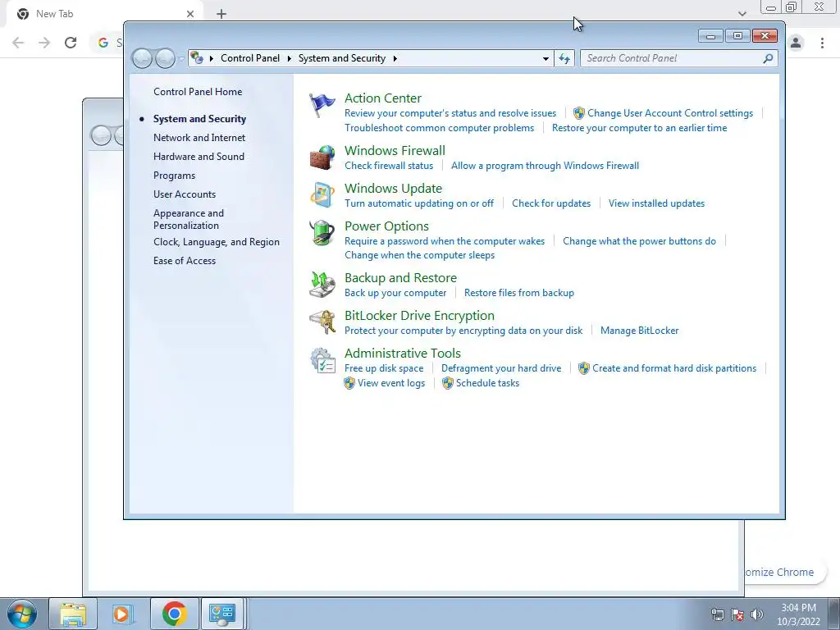Click Change User Account Control settings

[x=670, y=113]
